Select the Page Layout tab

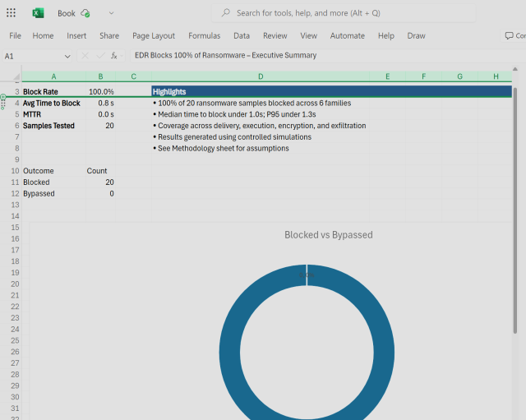coord(154,36)
